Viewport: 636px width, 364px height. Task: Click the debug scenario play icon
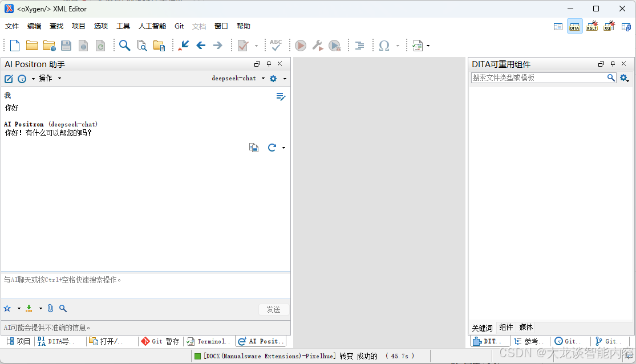[x=335, y=46]
